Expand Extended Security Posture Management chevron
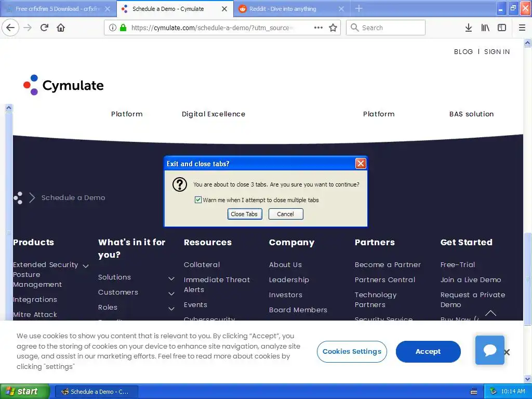Viewport: 532px width, 399px height. pyautogui.click(x=86, y=266)
